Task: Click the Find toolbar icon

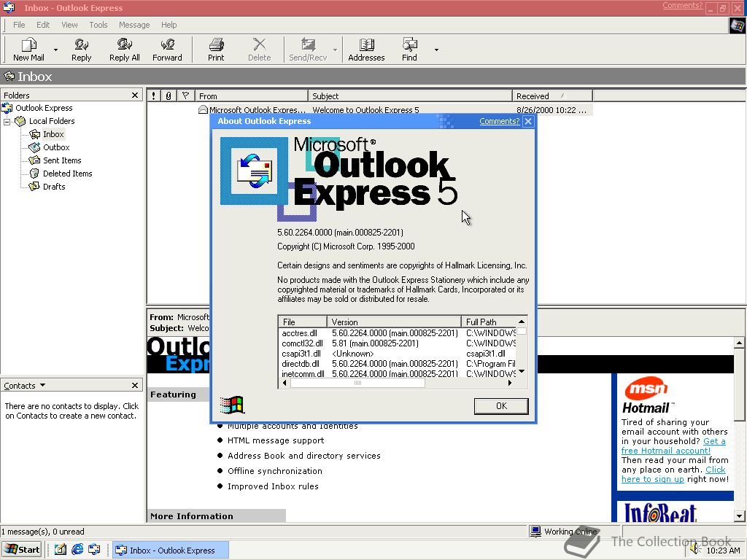Action: pyautogui.click(x=409, y=50)
